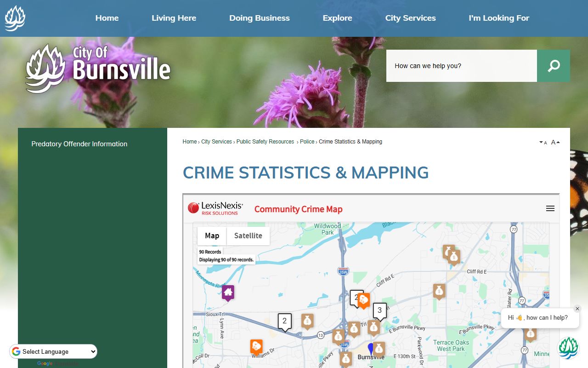This screenshot has height=368, width=588.
Task: Expand the Select Language dropdown
Action: point(53,351)
